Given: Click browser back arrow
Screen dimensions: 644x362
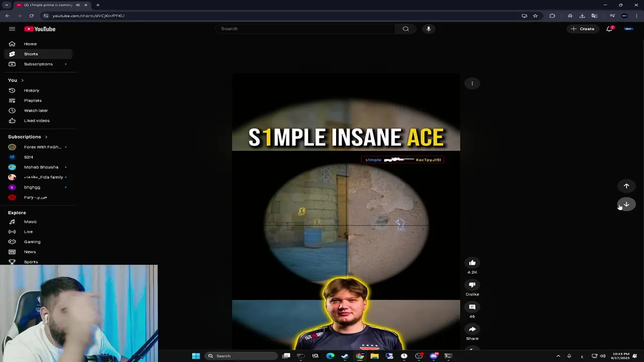Looking at the screenshot, I should pyautogui.click(x=7, y=16).
